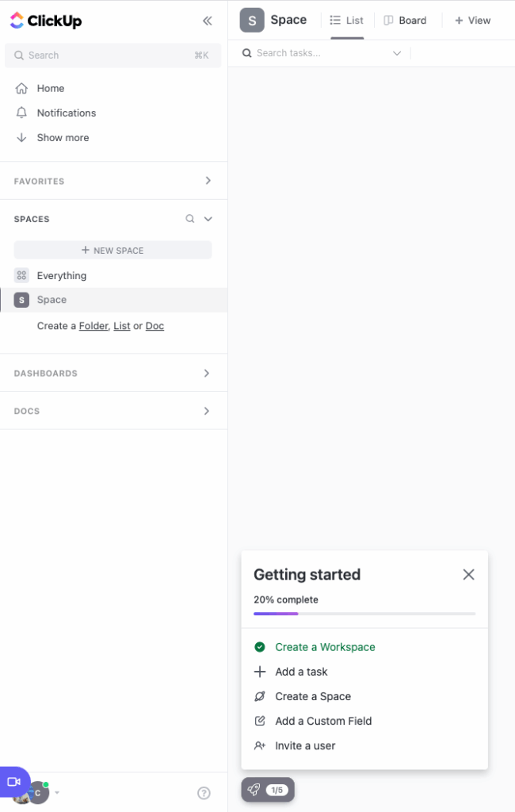
Task: Click the completed Create a Workspace item
Action: pos(325,647)
